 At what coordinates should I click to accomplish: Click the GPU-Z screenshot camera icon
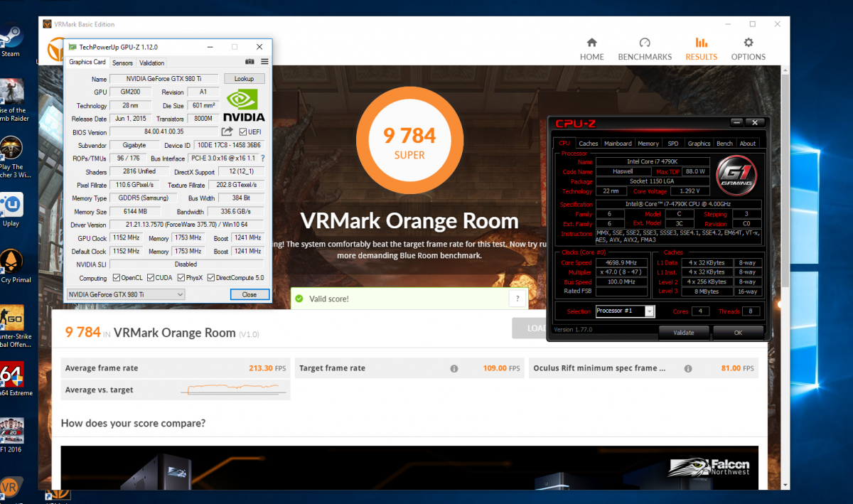250,62
